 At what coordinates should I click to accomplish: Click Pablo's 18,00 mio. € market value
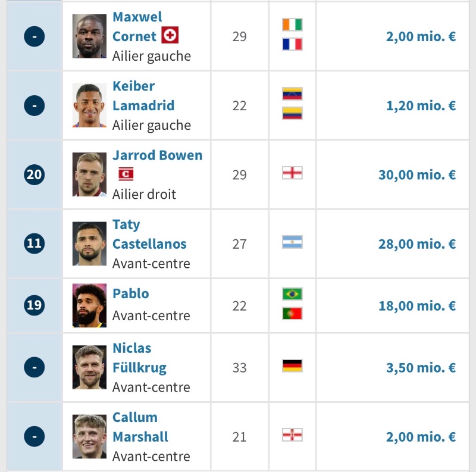417,305
